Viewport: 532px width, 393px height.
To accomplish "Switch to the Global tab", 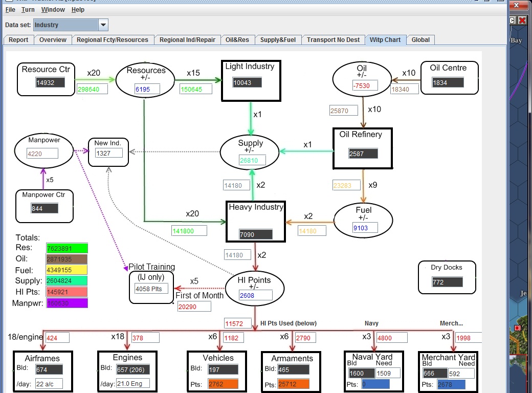I will pos(420,40).
